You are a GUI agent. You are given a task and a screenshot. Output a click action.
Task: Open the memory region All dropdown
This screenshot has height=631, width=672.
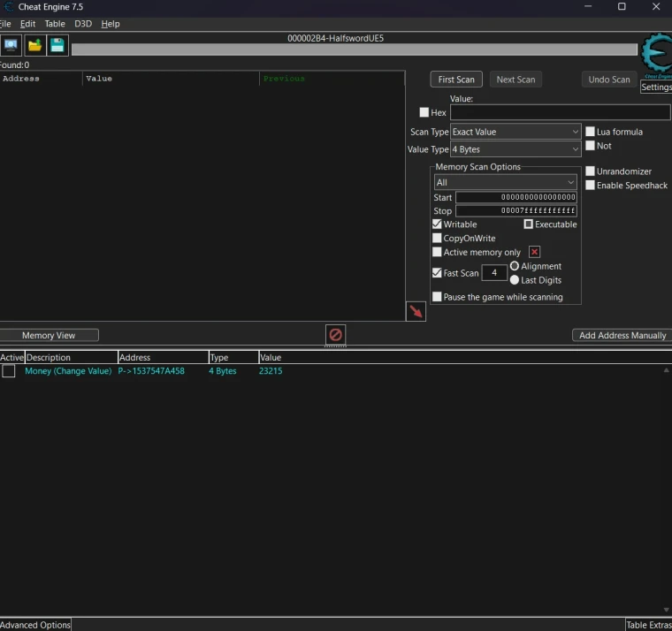[x=505, y=182]
